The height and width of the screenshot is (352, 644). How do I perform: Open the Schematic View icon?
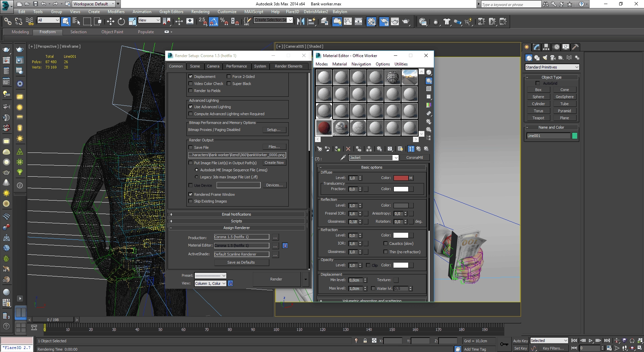click(359, 21)
